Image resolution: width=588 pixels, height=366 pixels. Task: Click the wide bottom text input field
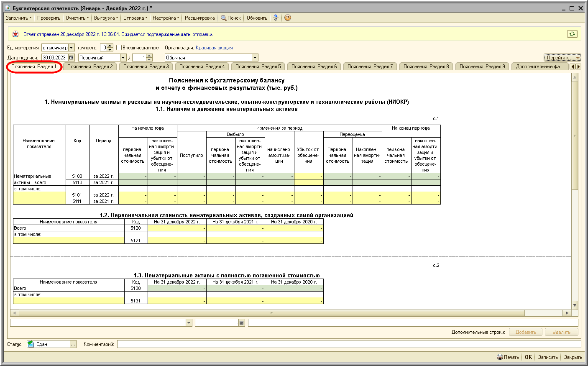(x=413, y=323)
